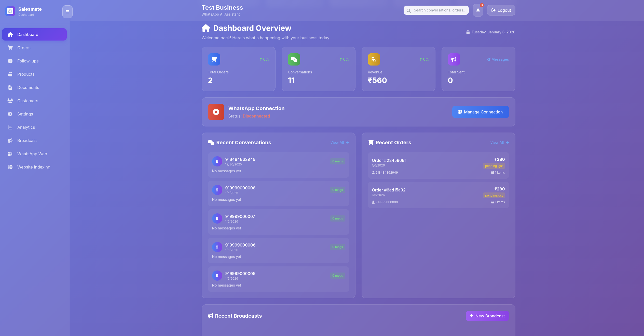Click the New Broadcast button

point(487,316)
